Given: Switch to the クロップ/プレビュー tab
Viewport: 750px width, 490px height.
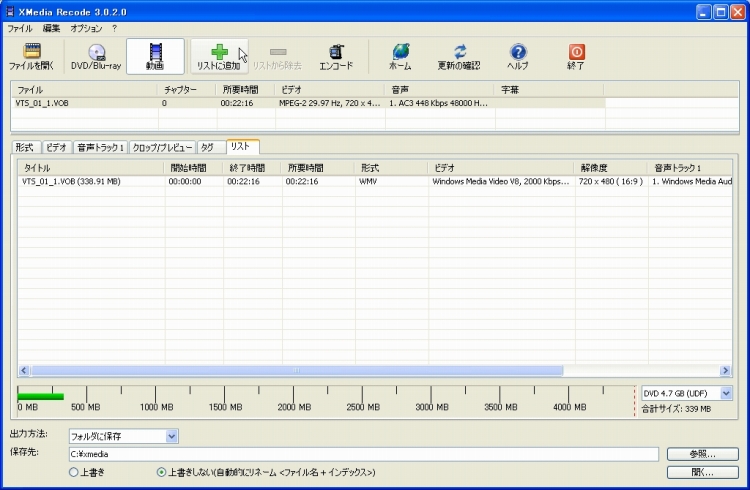Looking at the screenshot, I should click(162, 147).
